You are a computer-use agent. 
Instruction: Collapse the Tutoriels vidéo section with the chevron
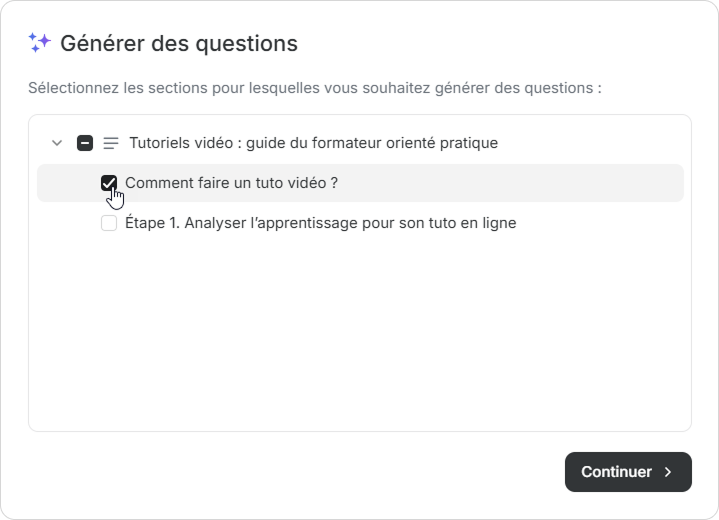57,143
